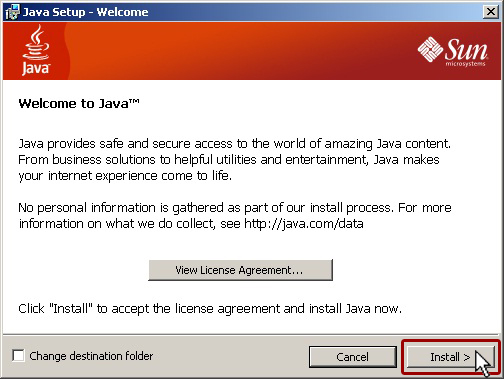Screen dimensions: 504x379
Task: Click the Sun diamond emblem
Action: [430, 49]
